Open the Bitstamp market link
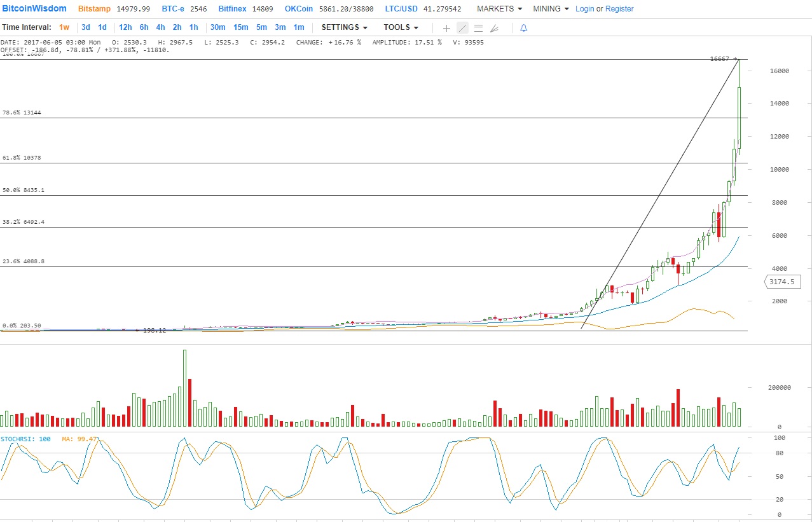Image resolution: width=812 pixels, height=522 pixels. pos(95,9)
